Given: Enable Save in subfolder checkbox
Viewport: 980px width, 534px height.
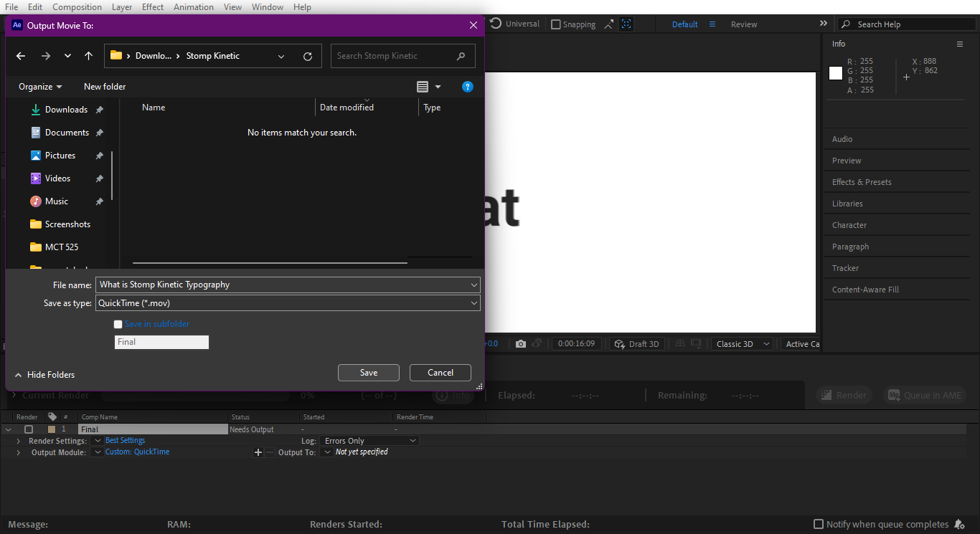Looking at the screenshot, I should click(x=118, y=324).
